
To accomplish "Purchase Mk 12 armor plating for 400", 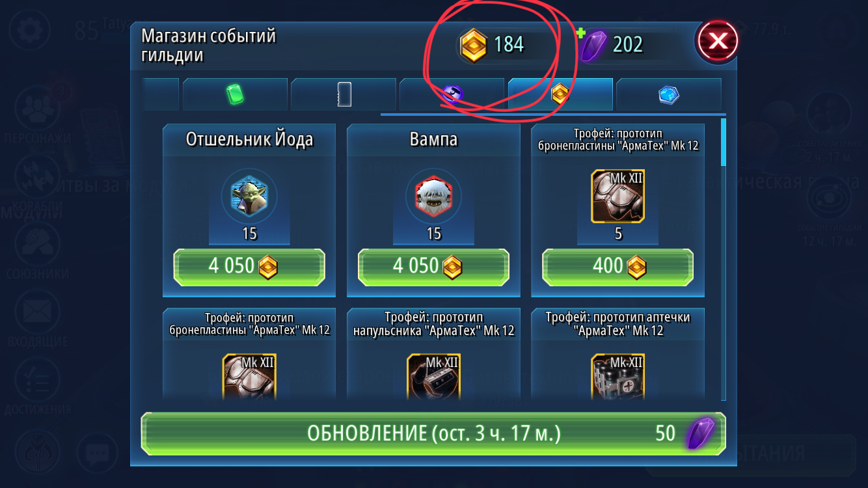I will point(617,266).
